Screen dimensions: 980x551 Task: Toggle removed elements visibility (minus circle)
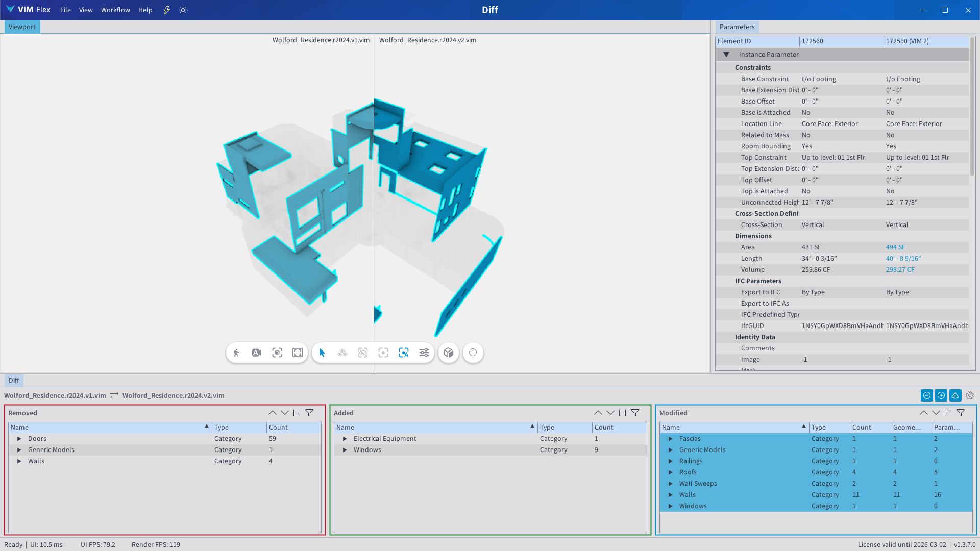[x=927, y=395]
